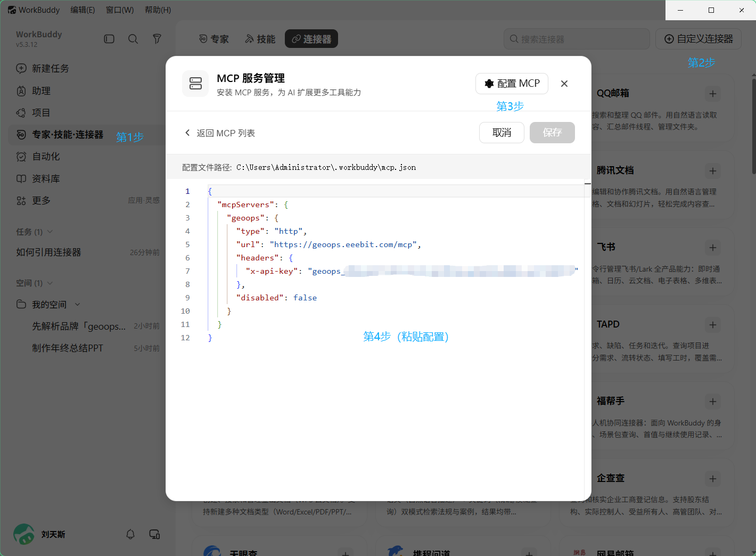This screenshot has width=756, height=556.
Task: Add the TAPD connector with plus
Action: click(x=712, y=325)
